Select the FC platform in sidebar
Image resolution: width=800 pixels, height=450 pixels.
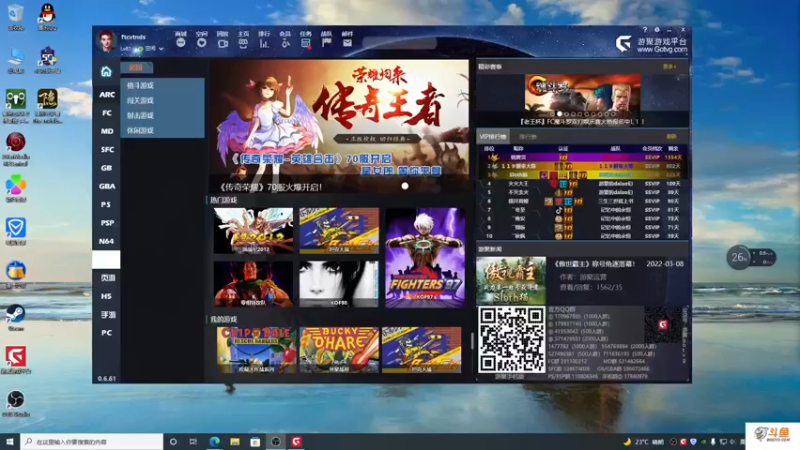(107, 113)
